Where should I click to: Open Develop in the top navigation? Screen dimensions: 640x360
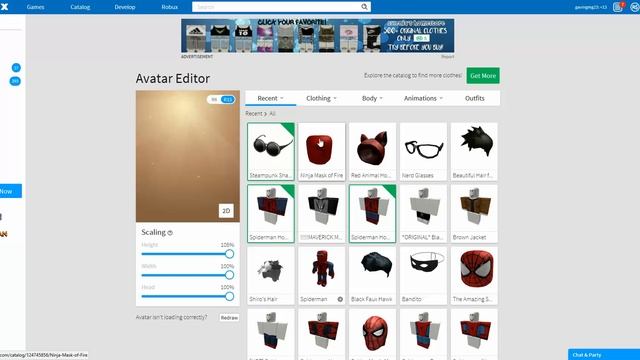(125, 7)
